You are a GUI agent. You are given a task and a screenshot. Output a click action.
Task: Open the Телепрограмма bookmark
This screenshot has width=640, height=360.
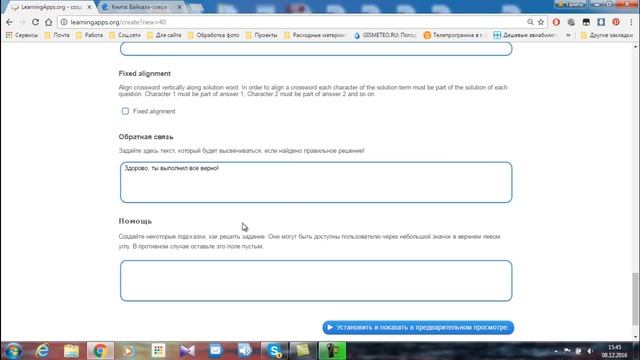(455, 35)
